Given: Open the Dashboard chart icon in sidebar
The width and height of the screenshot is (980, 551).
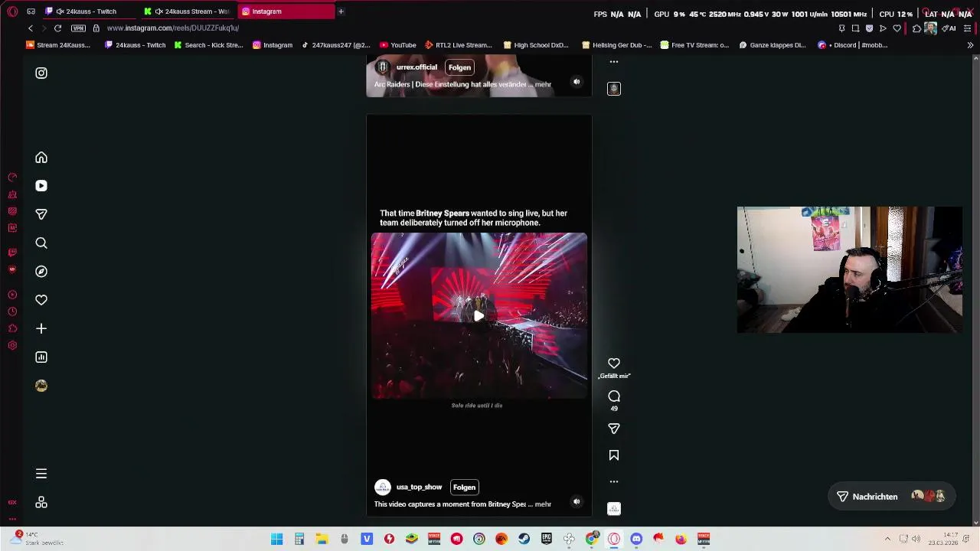Looking at the screenshot, I should [x=41, y=357].
